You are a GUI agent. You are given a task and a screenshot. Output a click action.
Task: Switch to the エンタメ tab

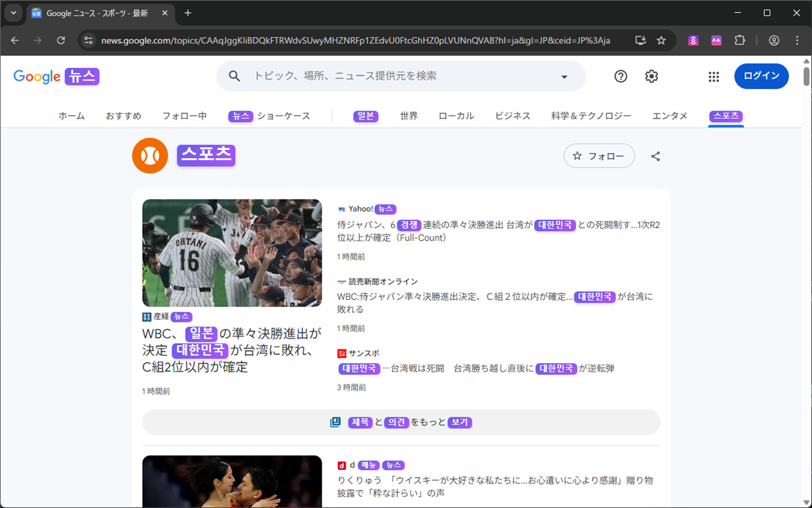coord(669,116)
